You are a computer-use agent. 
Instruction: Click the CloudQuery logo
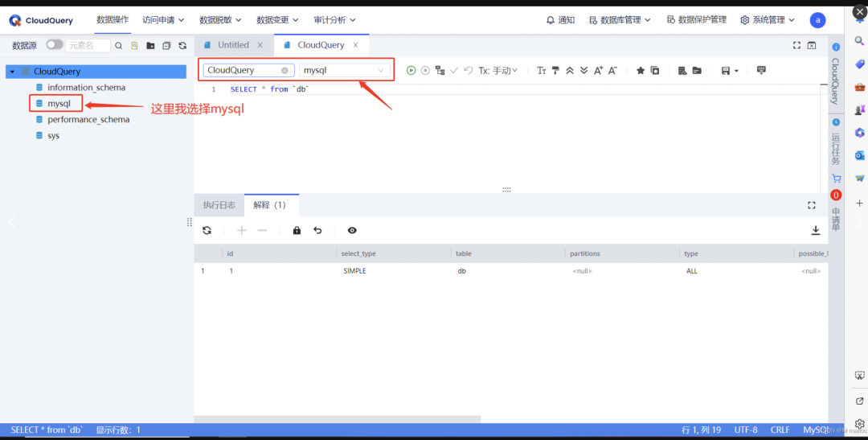click(41, 20)
